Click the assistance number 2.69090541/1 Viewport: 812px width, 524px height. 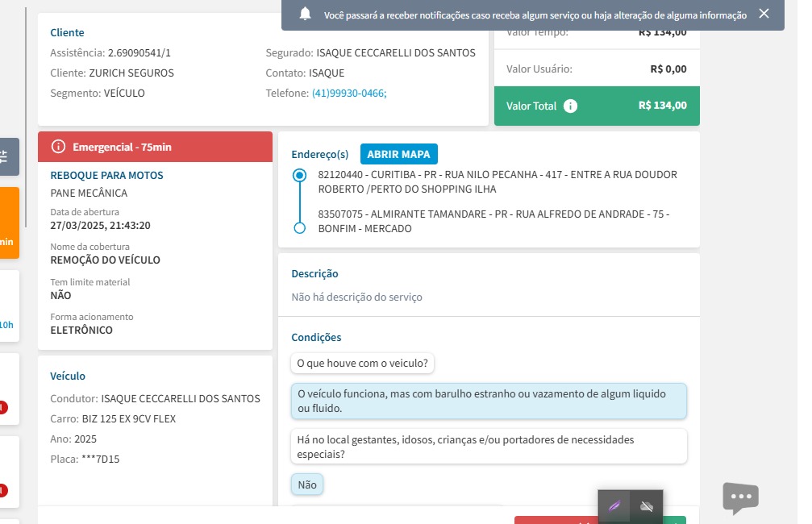point(139,53)
